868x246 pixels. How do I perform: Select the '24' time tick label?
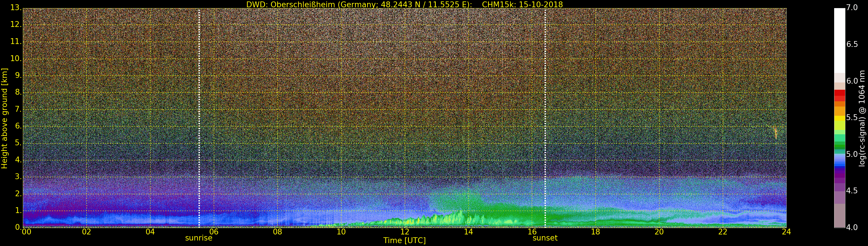pyautogui.click(x=786, y=232)
